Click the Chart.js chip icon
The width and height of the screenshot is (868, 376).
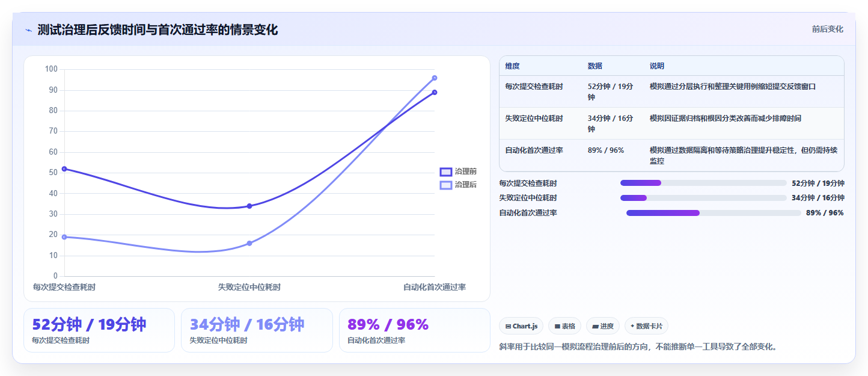[x=509, y=326]
